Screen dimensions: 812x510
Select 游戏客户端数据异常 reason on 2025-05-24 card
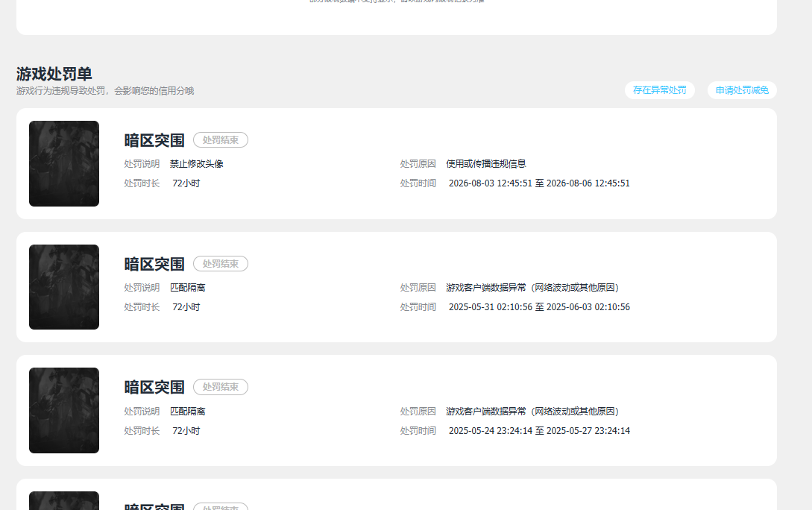(532, 411)
